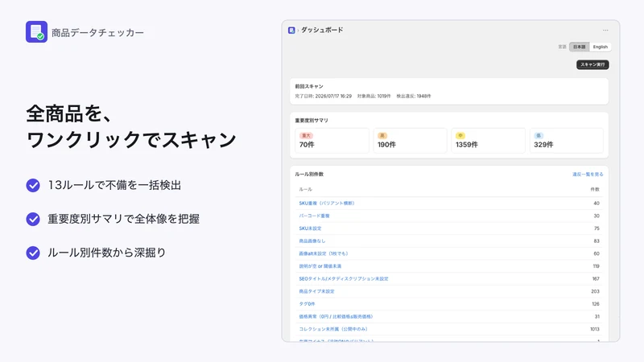Open 違反一覧を見る link
The width and height of the screenshot is (644, 362).
coord(588,175)
